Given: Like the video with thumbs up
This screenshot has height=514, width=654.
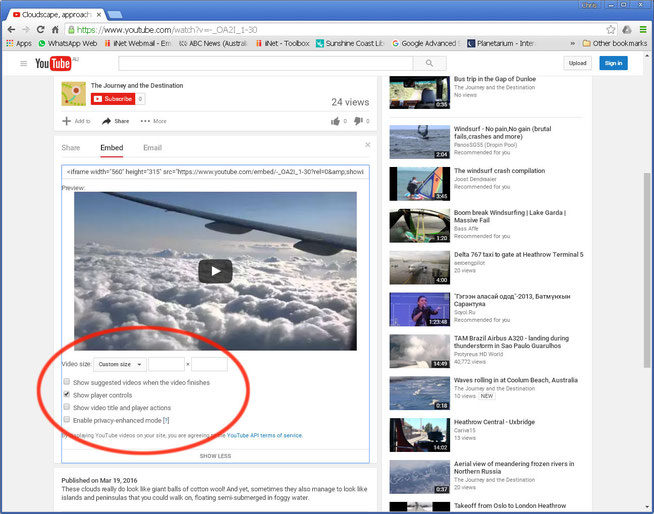Looking at the screenshot, I should click(x=335, y=121).
